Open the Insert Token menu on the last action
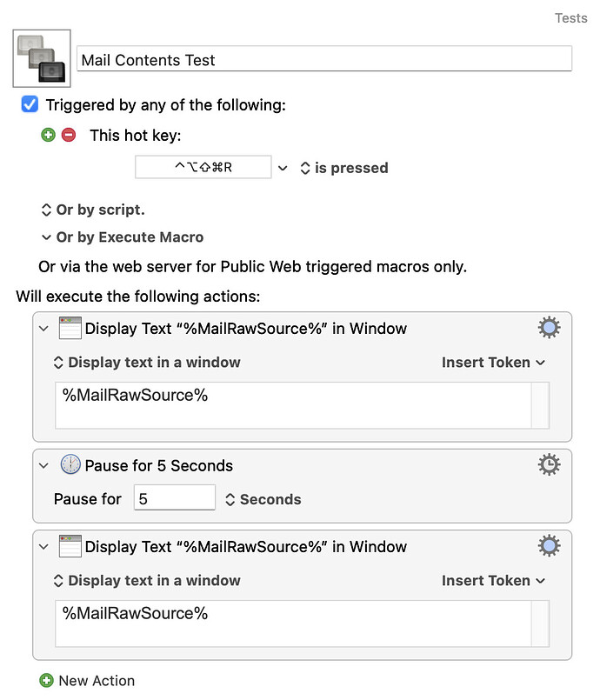Viewport: 600px width, 700px height. pyautogui.click(x=493, y=580)
